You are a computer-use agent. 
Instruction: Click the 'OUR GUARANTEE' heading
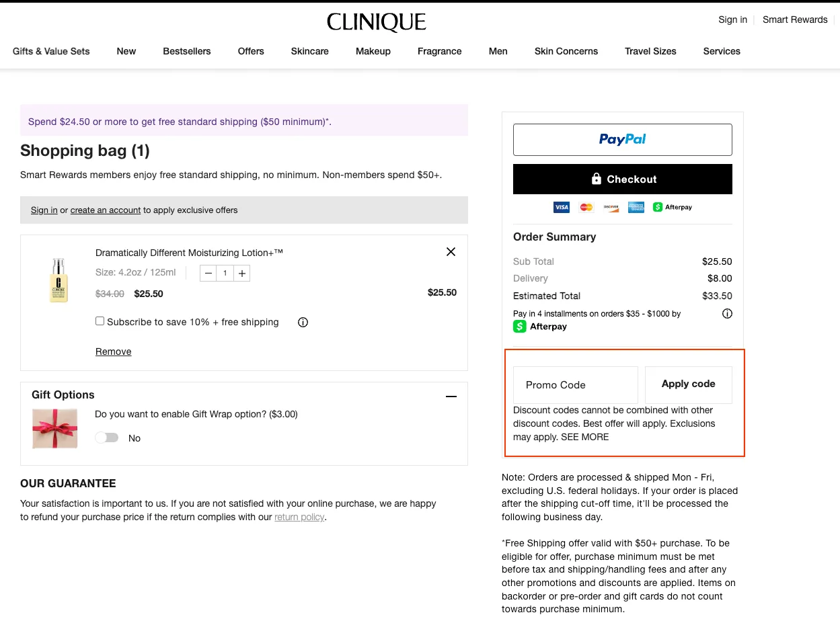(x=68, y=483)
